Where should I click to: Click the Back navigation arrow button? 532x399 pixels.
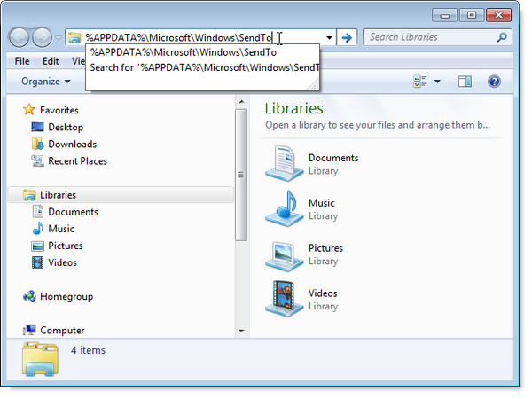coord(19,38)
